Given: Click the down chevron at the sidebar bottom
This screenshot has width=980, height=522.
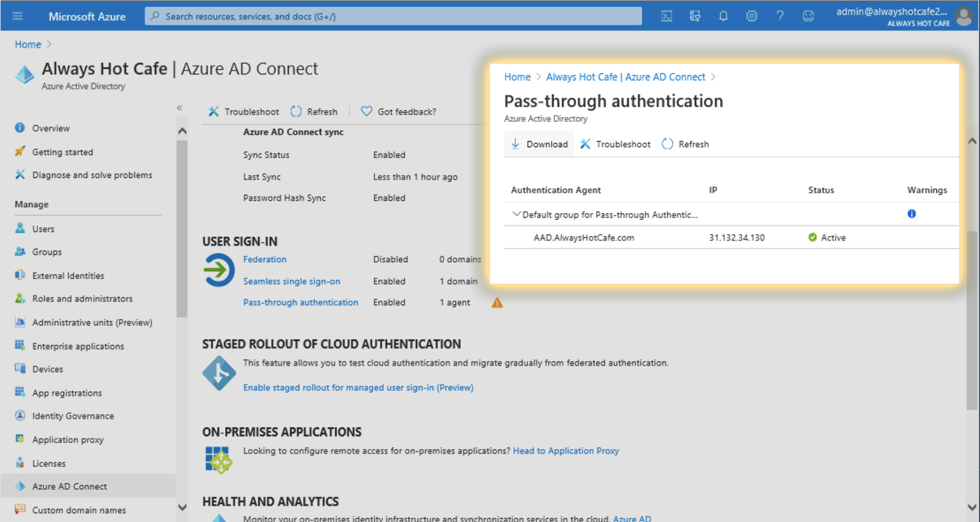Looking at the screenshot, I should pyautogui.click(x=182, y=508).
